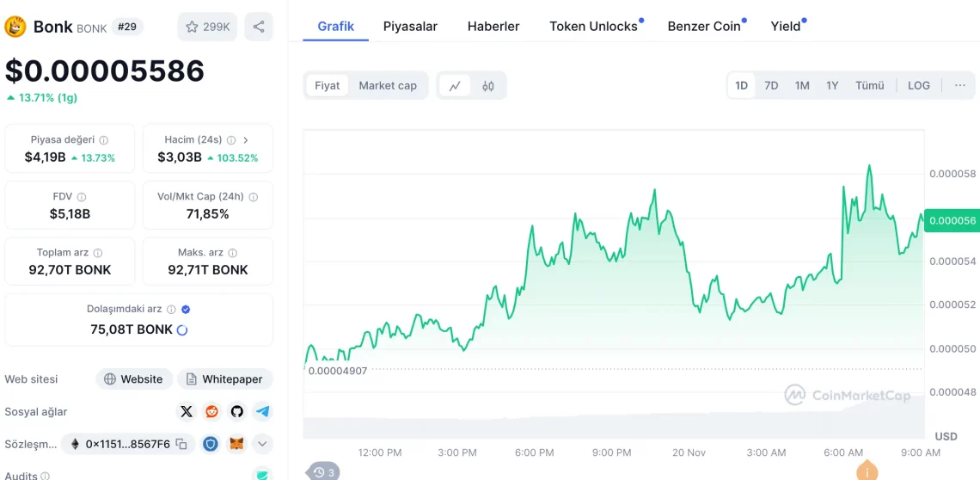Click the share icon next to watchlist
Image resolution: width=980 pixels, height=480 pixels.
coord(259,27)
